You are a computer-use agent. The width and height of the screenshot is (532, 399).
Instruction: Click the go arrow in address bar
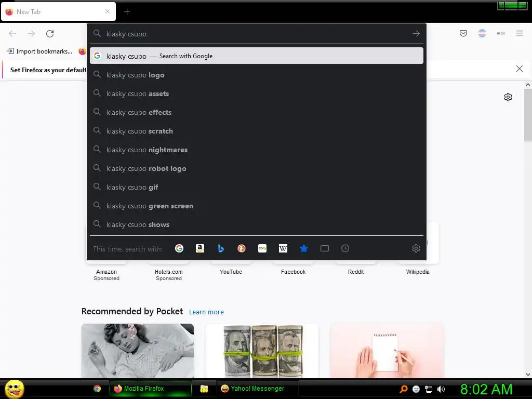(x=416, y=34)
